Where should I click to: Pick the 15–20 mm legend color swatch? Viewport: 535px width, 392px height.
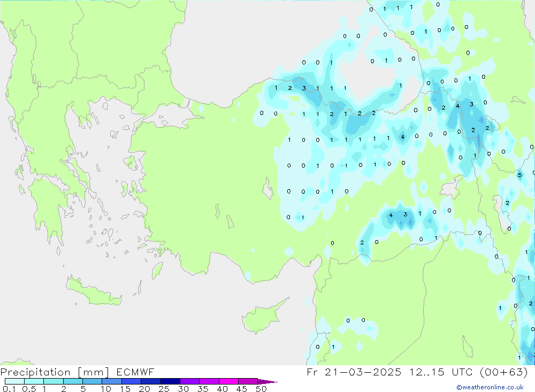(131, 381)
